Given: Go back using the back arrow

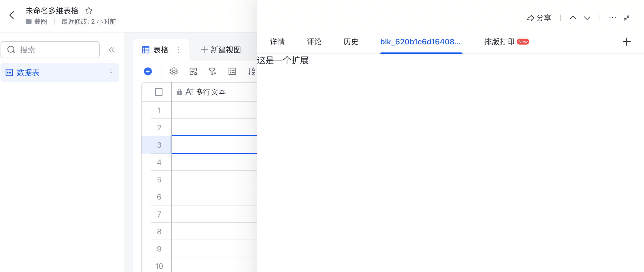Looking at the screenshot, I should tap(12, 15).
